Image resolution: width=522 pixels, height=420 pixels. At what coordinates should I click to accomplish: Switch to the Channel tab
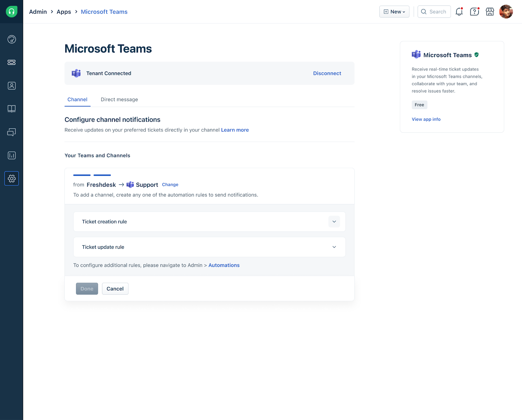pyautogui.click(x=77, y=100)
